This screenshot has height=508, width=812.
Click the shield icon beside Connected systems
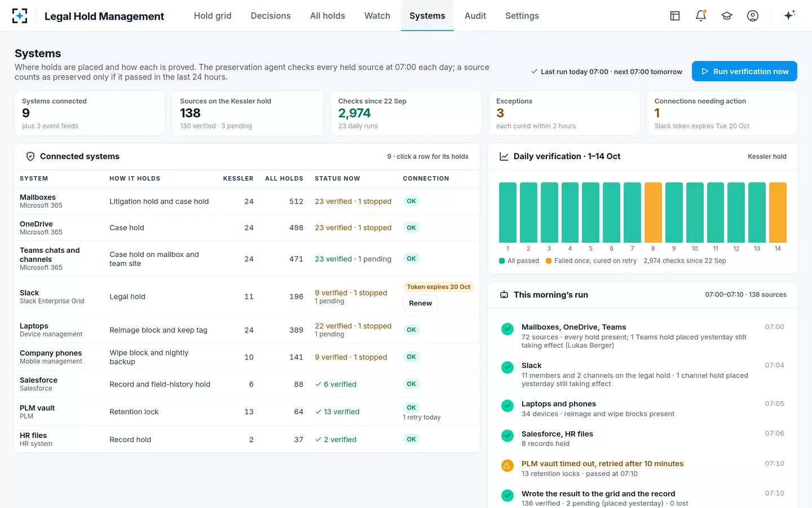coord(30,156)
